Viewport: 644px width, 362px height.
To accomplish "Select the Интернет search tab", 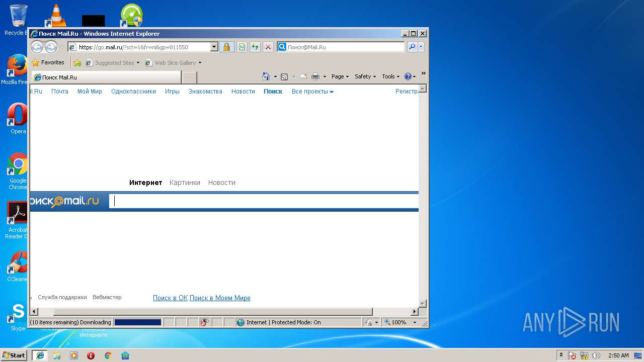I will (x=146, y=183).
